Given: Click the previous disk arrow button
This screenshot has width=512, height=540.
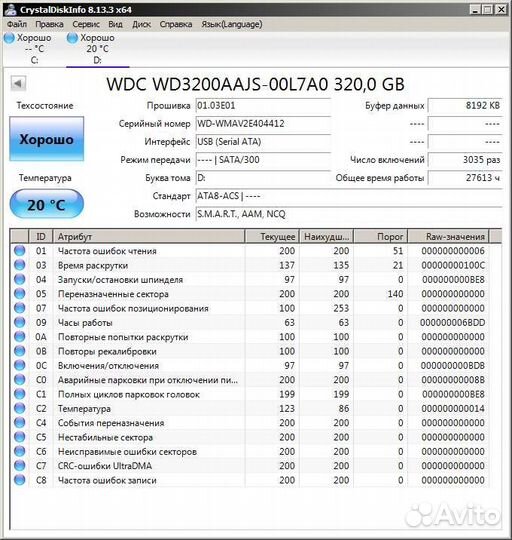Looking at the screenshot, I should [x=18, y=83].
